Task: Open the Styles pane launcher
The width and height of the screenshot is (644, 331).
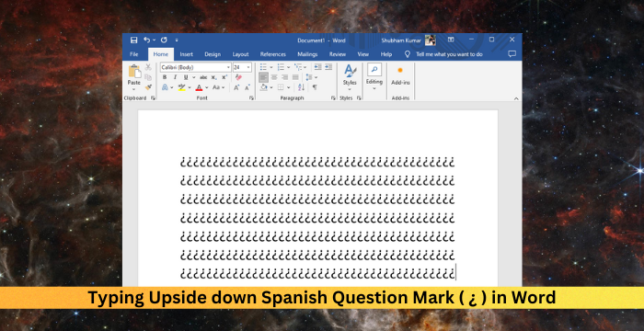Action: pos(359,98)
